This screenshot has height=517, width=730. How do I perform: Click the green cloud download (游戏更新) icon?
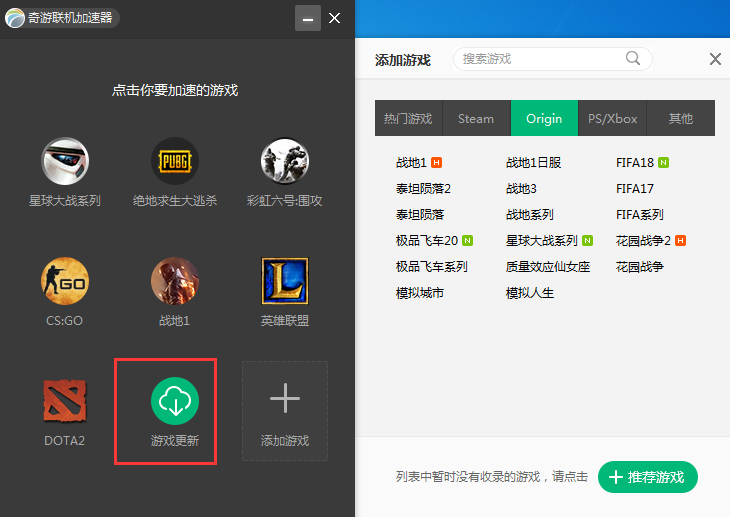175,401
